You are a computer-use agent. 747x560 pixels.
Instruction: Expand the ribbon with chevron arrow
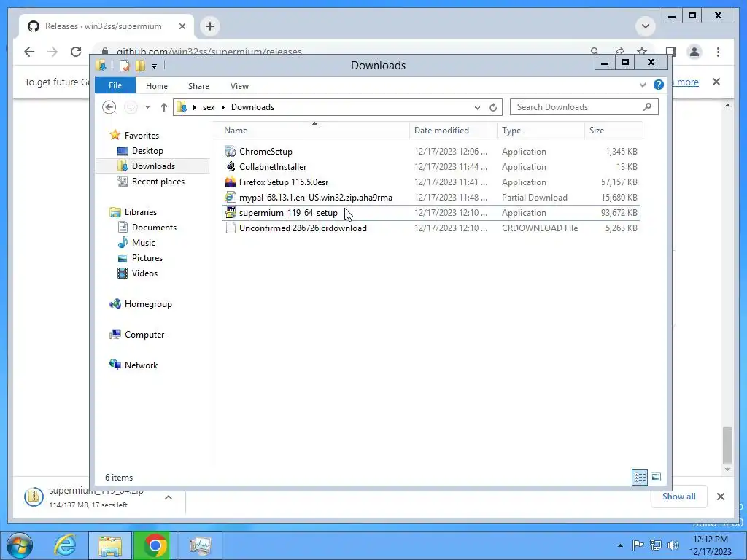642,85
